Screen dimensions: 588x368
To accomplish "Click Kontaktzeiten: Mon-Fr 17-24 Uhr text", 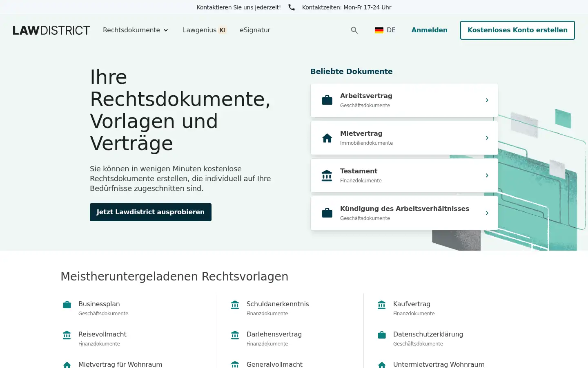I will pyautogui.click(x=347, y=7).
